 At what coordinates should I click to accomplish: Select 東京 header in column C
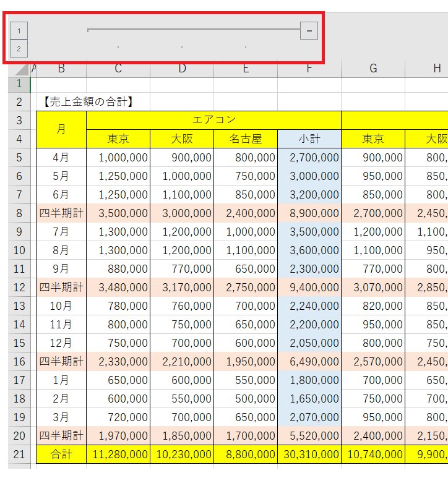coord(118,139)
